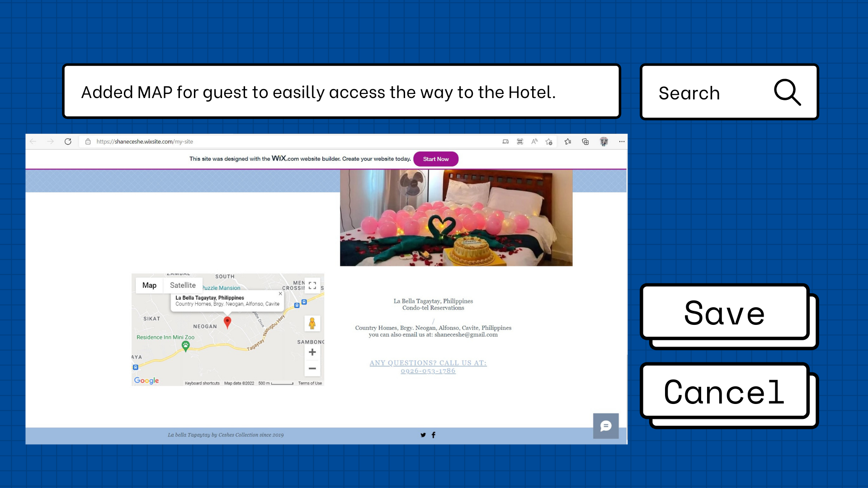The height and width of the screenshot is (488, 868).
Task: Click the browser refresh icon
Action: (x=68, y=141)
